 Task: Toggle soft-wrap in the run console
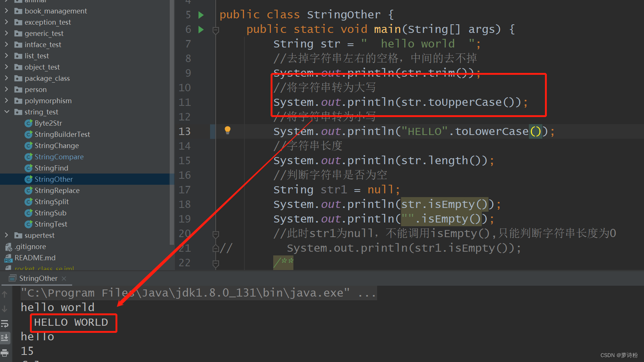[x=4, y=323]
